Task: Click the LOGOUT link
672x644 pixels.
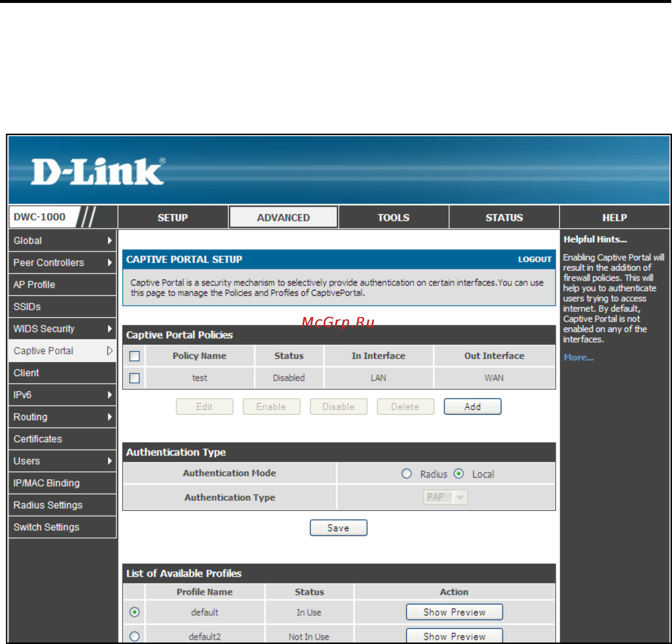Action: pos(535,259)
